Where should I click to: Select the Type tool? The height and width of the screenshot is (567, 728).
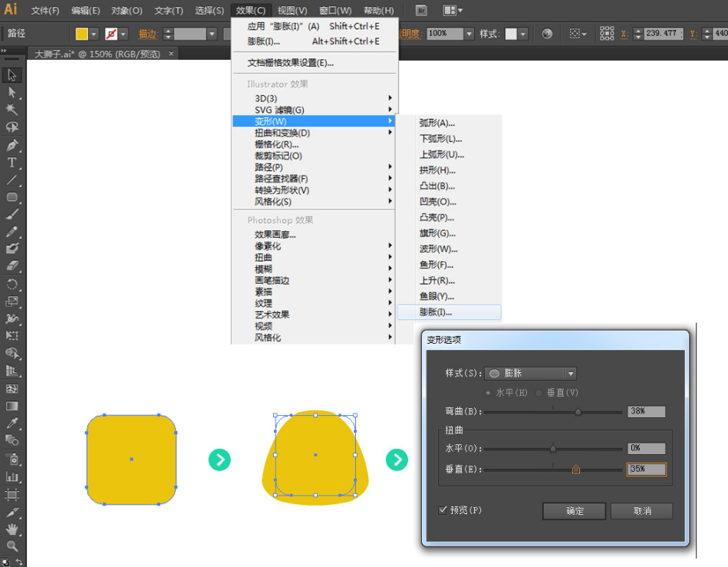[12, 163]
